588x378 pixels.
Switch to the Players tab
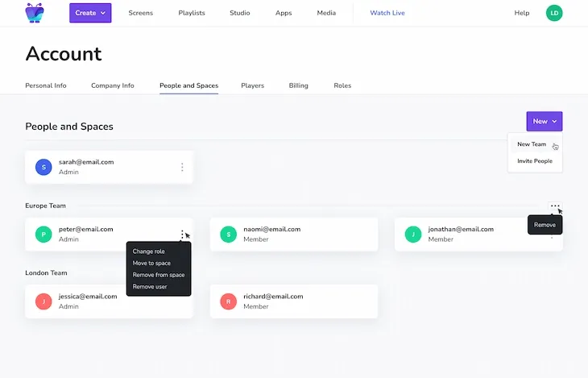tap(252, 85)
